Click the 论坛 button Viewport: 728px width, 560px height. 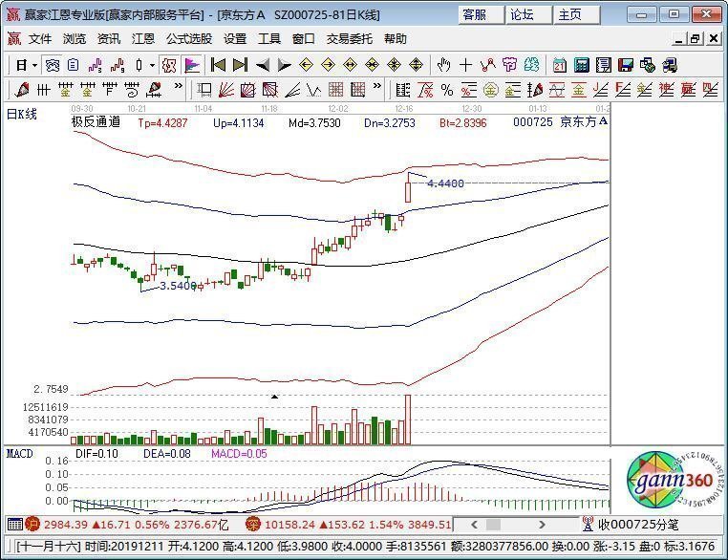tap(529, 15)
